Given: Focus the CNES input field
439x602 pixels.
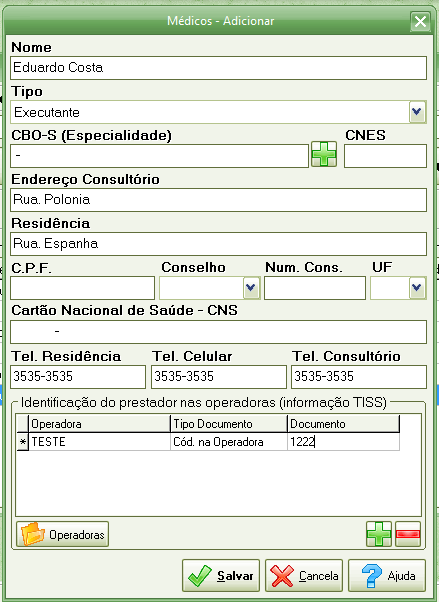Looking at the screenshot, I should pos(385,156).
